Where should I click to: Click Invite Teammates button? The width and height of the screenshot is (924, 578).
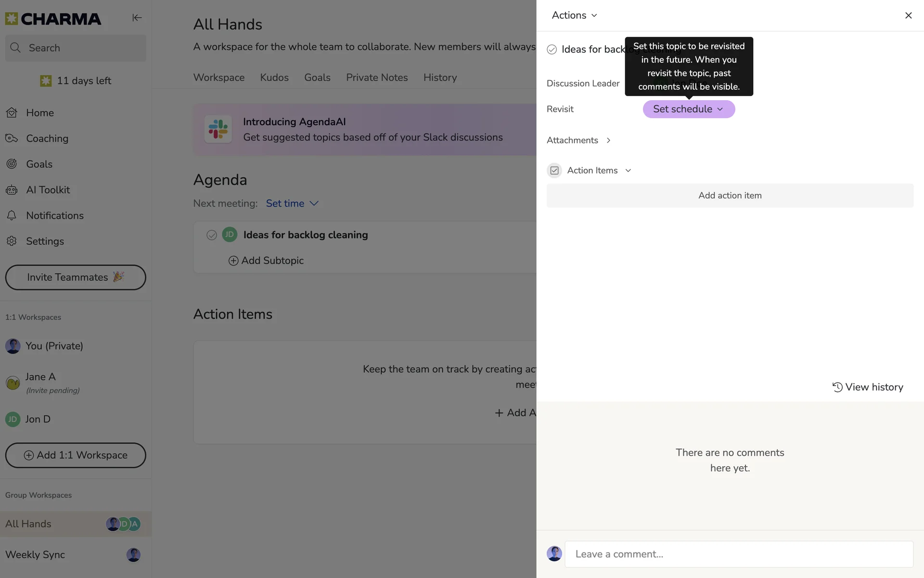[x=76, y=277]
